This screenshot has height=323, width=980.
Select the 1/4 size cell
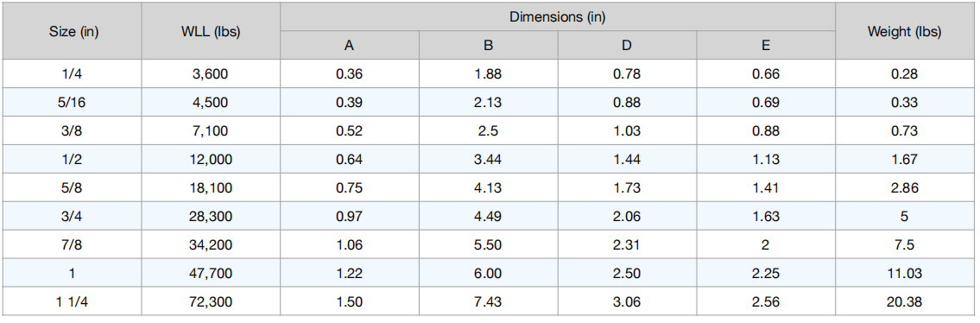[73, 74]
